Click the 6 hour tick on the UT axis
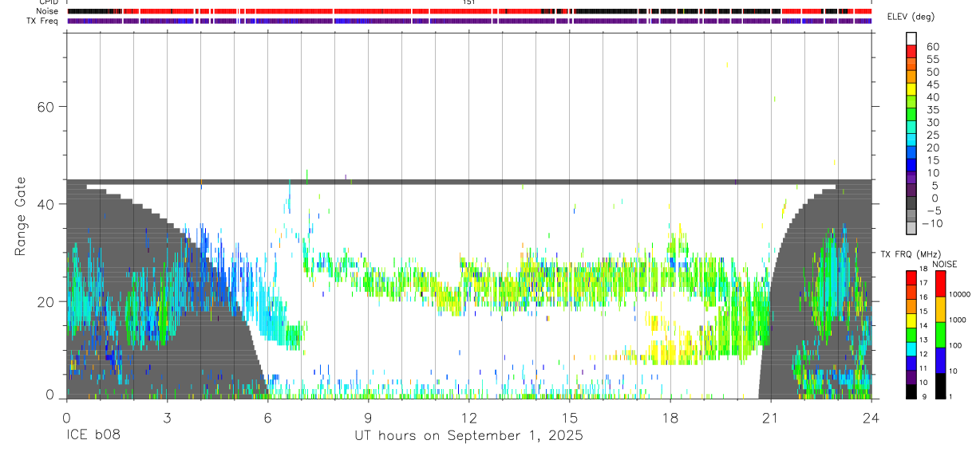 267,417
